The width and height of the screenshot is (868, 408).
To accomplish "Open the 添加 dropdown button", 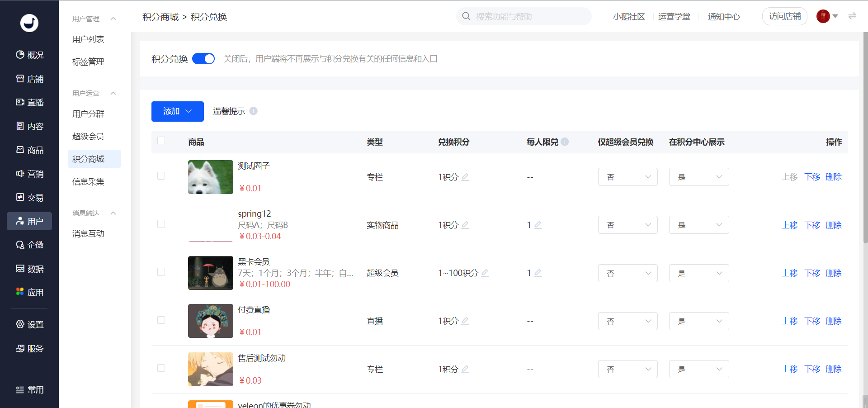I will [178, 111].
